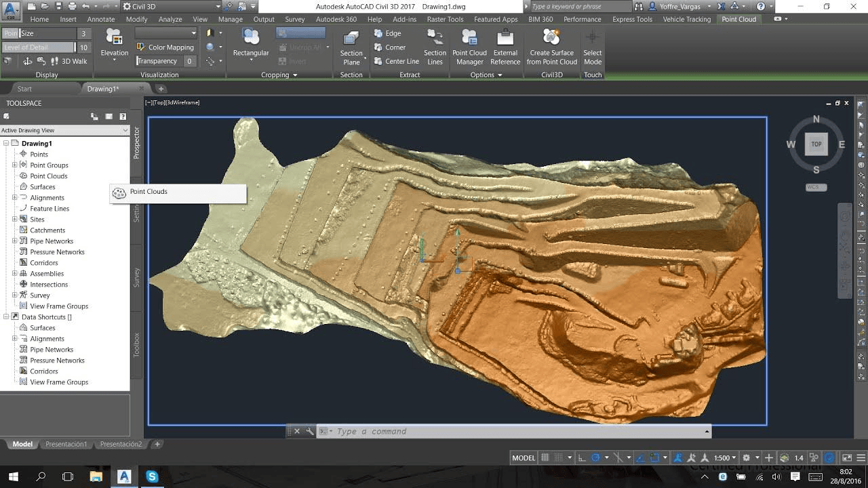Image resolution: width=868 pixels, height=488 pixels.
Task: Open the Insert ribbon tab
Action: tap(68, 19)
